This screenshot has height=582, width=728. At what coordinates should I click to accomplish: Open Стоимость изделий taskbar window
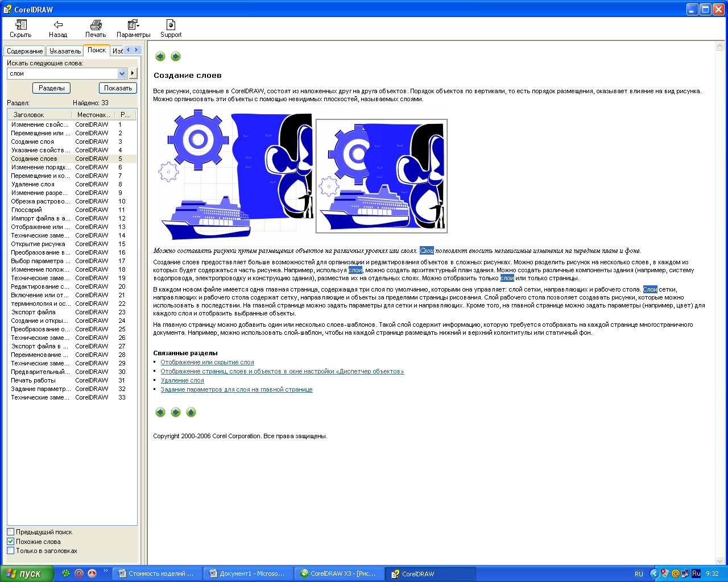(157, 574)
